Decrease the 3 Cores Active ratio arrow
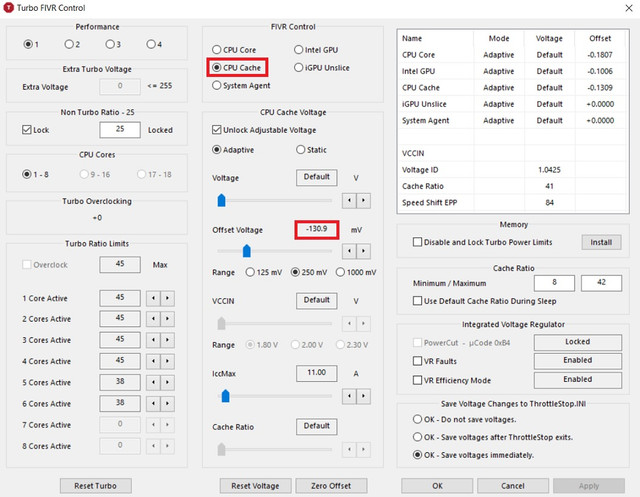 [x=153, y=340]
